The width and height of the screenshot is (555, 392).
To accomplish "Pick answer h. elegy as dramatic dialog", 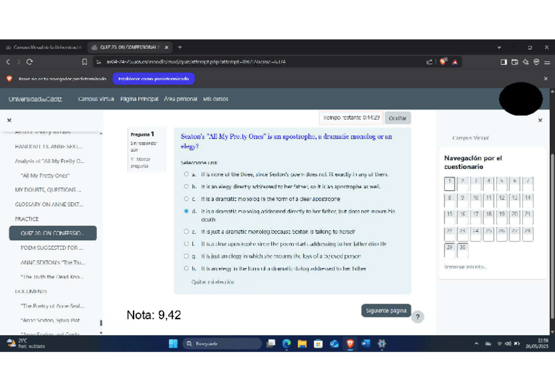I will point(187,268).
